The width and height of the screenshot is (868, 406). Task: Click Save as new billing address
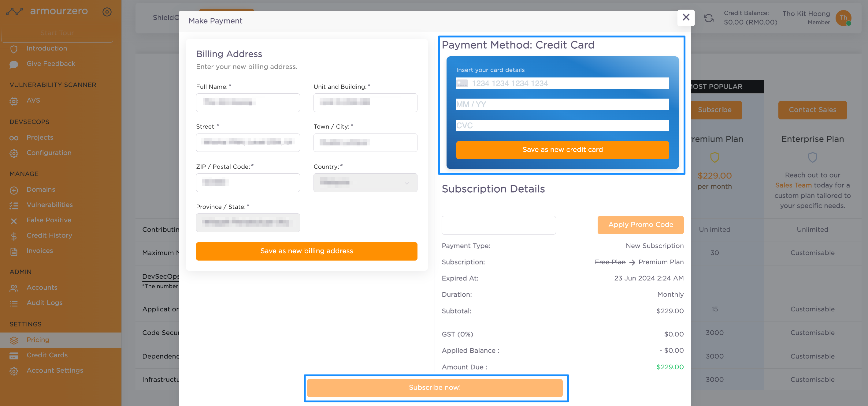click(307, 251)
